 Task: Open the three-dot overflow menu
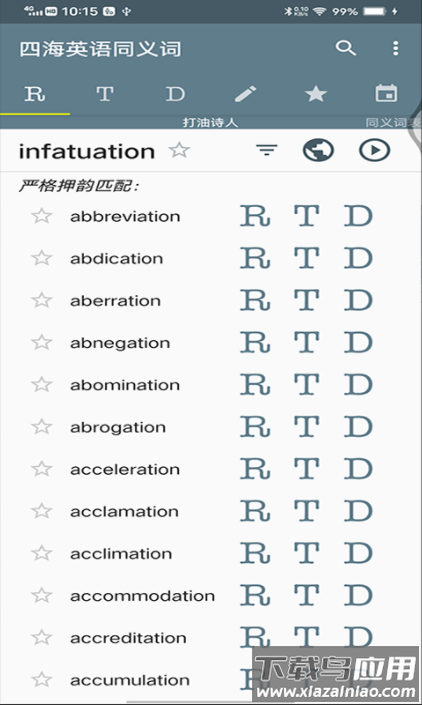395,48
